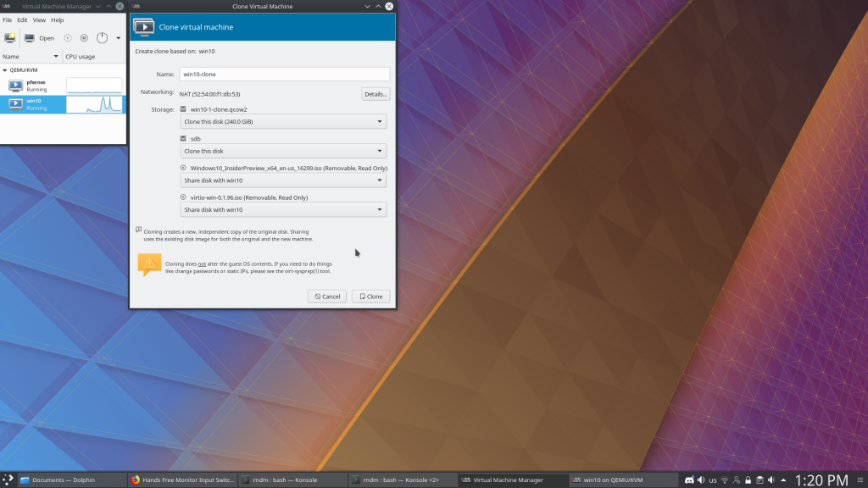Open the View menu
The image size is (868, 488).
click(39, 19)
